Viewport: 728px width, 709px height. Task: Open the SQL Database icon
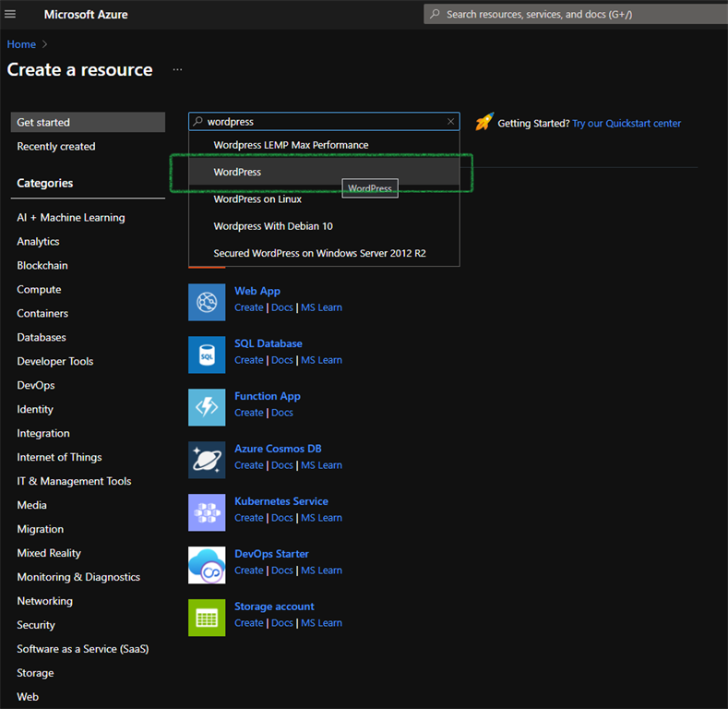pos(207,354)
